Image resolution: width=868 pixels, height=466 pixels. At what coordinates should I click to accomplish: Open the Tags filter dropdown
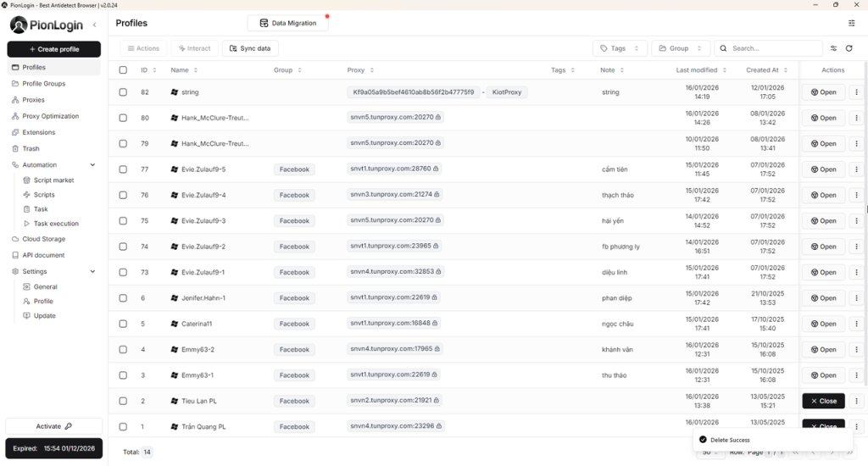coord(620,48)
